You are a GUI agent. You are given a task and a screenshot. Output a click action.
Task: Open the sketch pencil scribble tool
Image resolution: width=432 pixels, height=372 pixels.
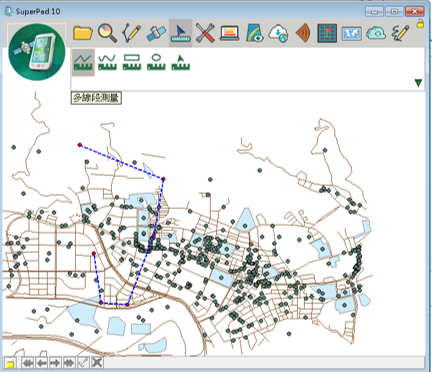tap(400, 33)
